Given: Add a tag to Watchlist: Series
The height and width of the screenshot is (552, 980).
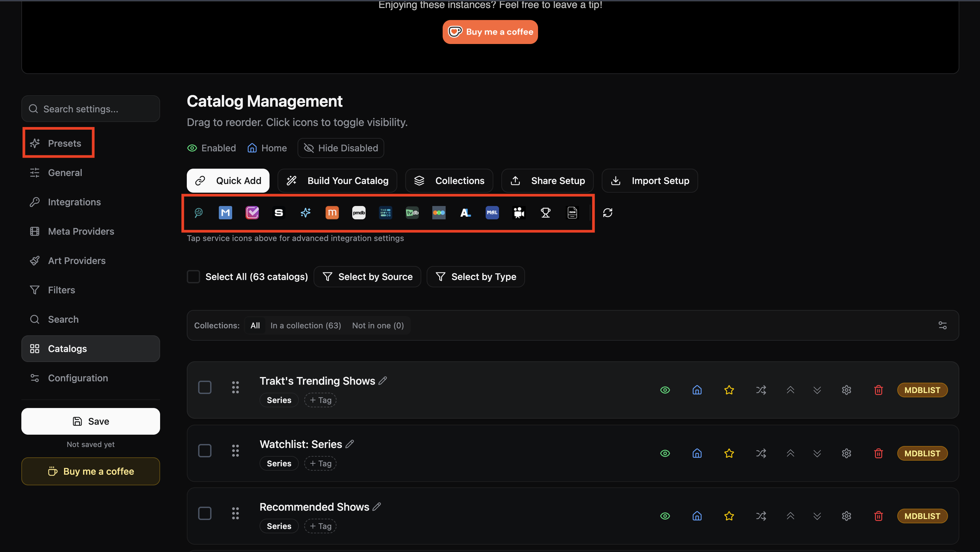Looking at the screenshot, I should click(320, 463).
